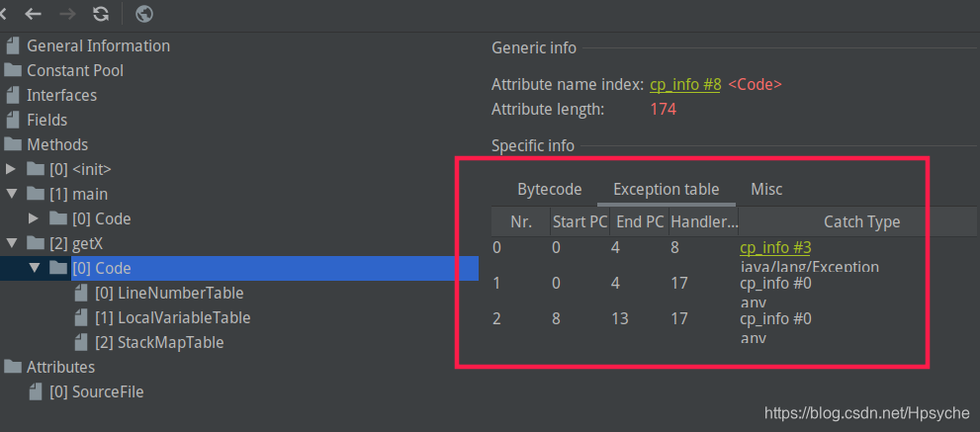Viewport: 980px width, 432px height.
Task: Click handler PC value 8 in row 0
Action: point(673,247)
